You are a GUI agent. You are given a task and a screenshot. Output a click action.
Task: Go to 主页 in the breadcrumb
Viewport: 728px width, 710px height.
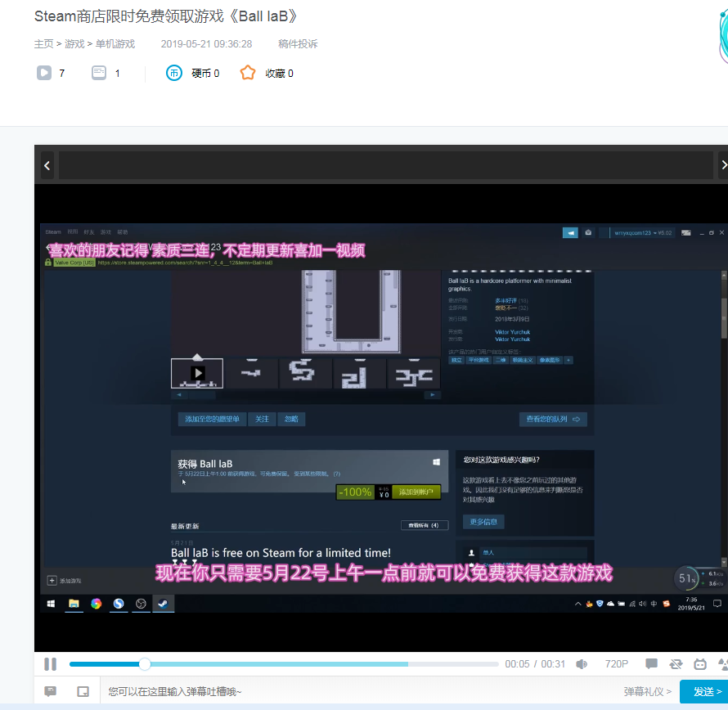43,44
